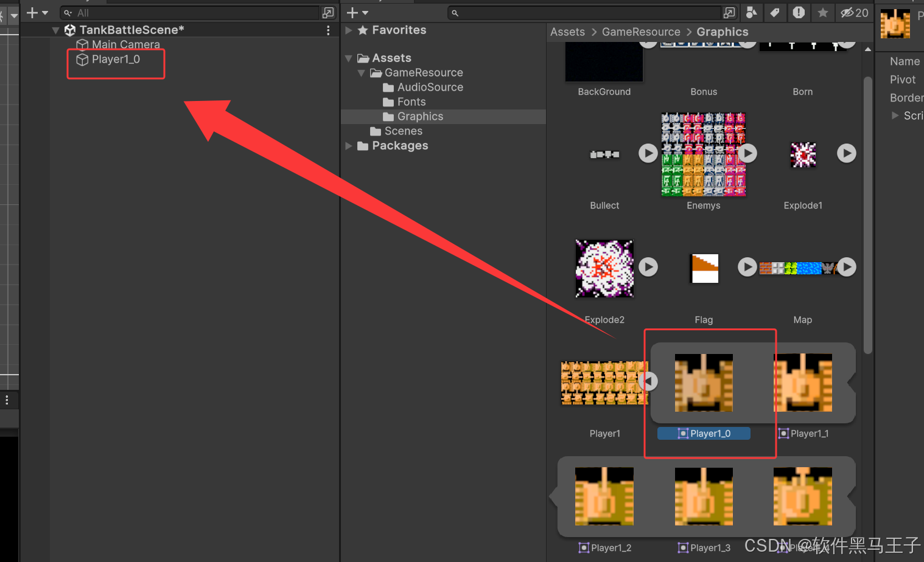This screenshot has width=924, height=562.
Task: Collapse the GameResource folder
Action: pyautogui.click(x=362, y=73)
